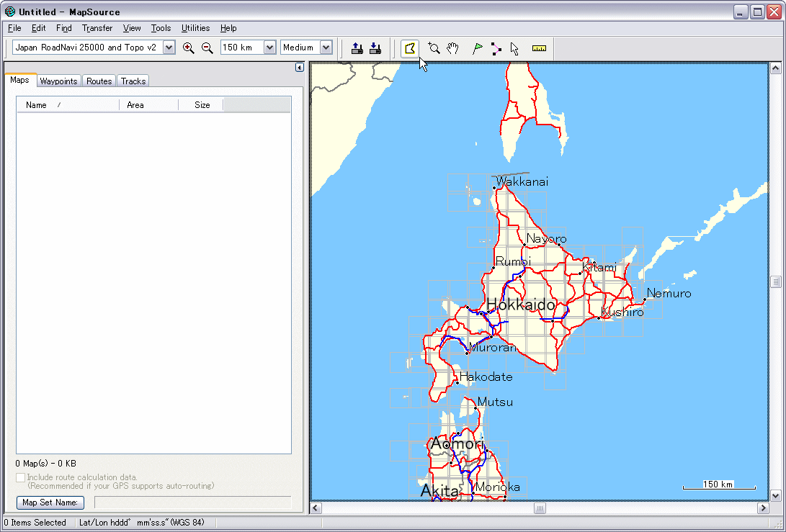The height and width of the screenshot is (532, 786).
Task: Select the Distance/Bearing ruler tool
Action: pos(539,48)
